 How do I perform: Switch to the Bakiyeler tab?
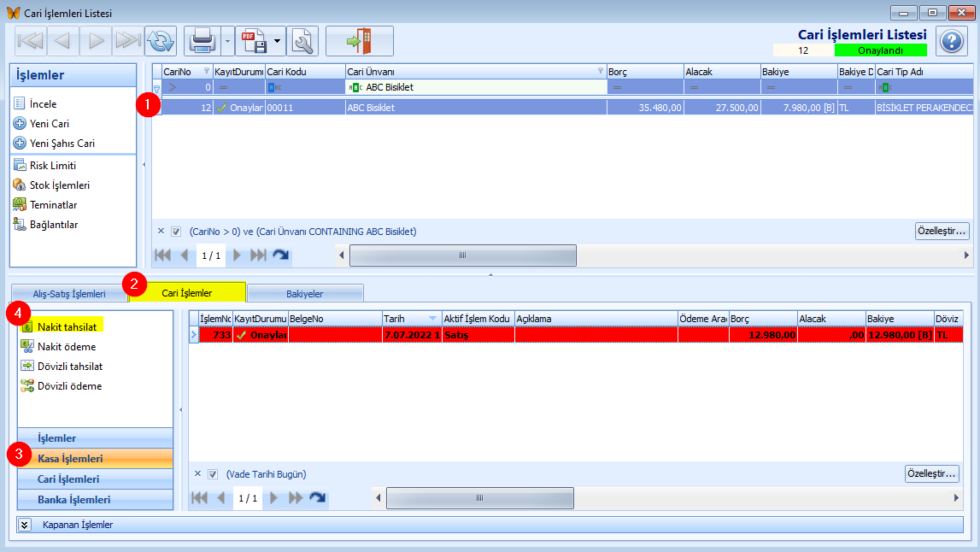pyautogui.click(x=305, y=294)
